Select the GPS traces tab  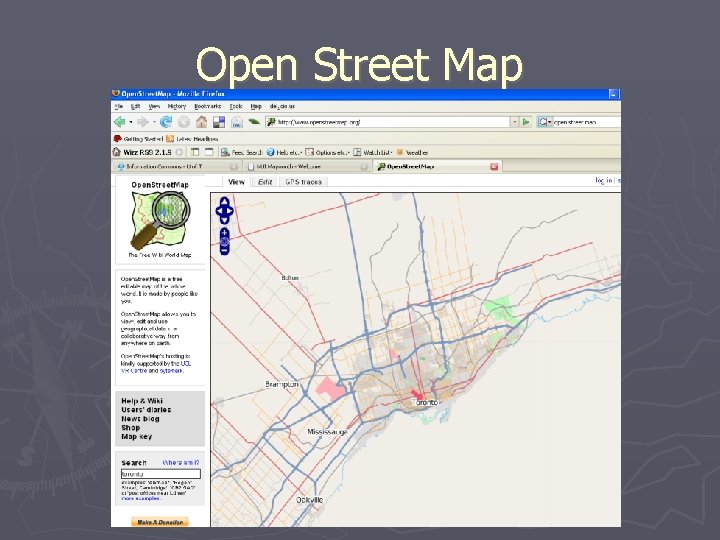[303, 182]
